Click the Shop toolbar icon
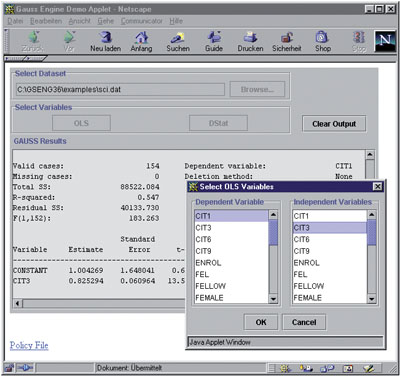The image size is (400, 376). pyautogui.click(x=323, y=37)
